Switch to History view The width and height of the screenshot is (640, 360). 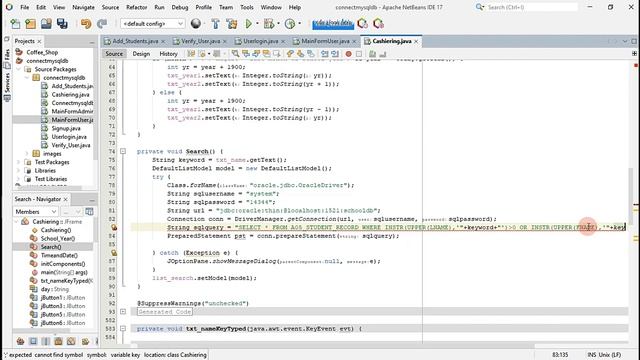pos(168,54)
